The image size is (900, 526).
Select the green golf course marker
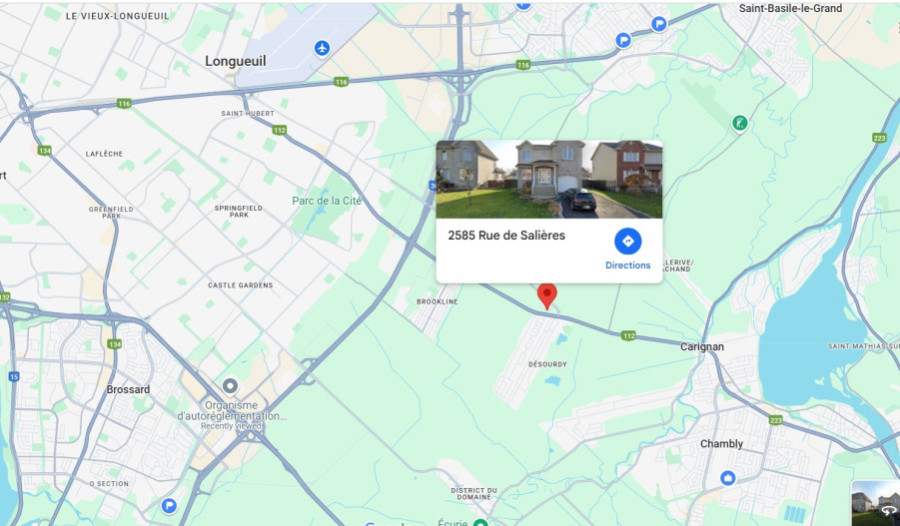(x=739, y=123)
